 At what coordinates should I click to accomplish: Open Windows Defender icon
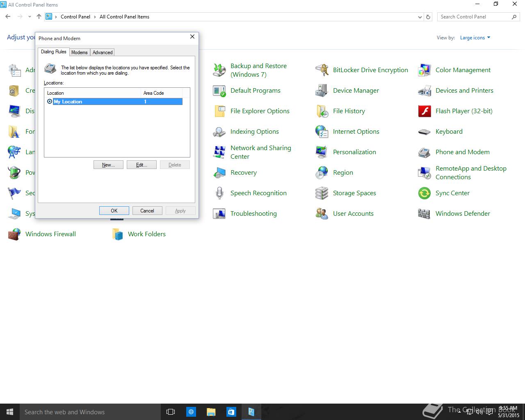(x=425, y=214)
